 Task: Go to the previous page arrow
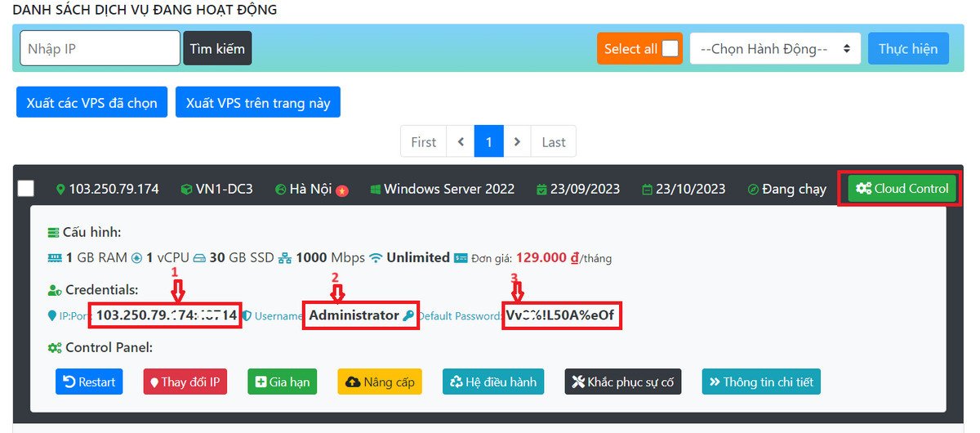[x=461, y=141]
